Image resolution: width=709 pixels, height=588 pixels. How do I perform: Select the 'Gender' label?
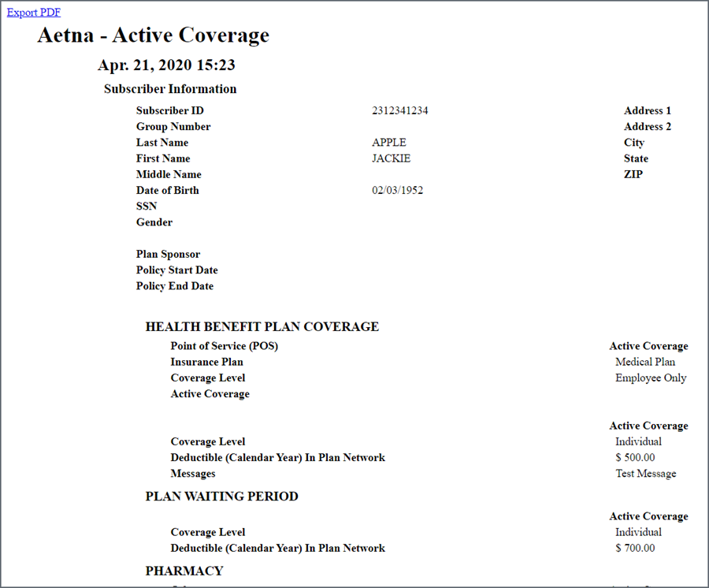point(154,222)
